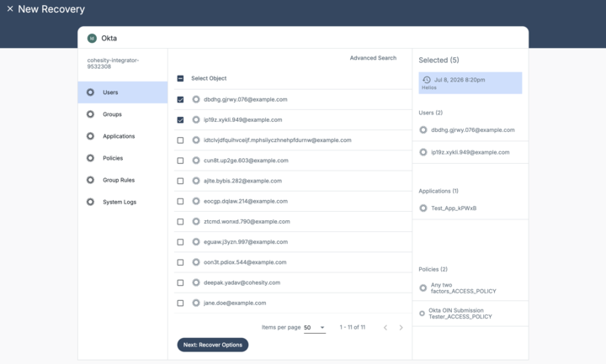Click the Select Object column header text
Image resolution: width=606 pixels, height=364 pixels.
(209, 78)
